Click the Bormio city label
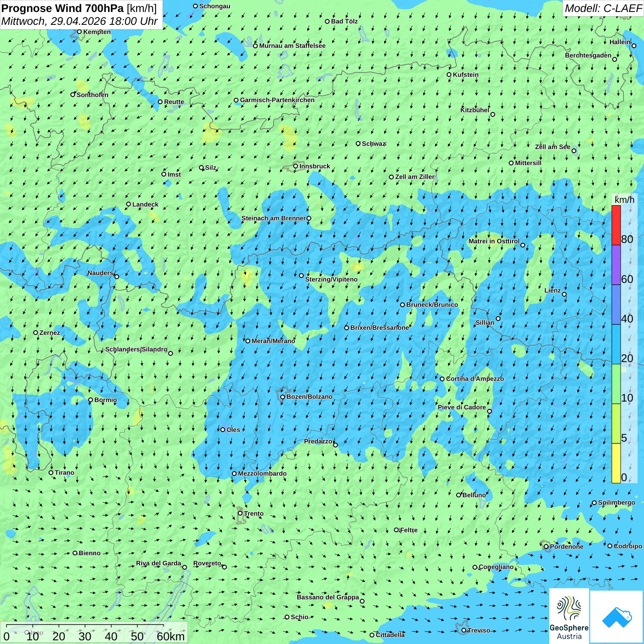644x644 pixels. click(x=105, y=400)
